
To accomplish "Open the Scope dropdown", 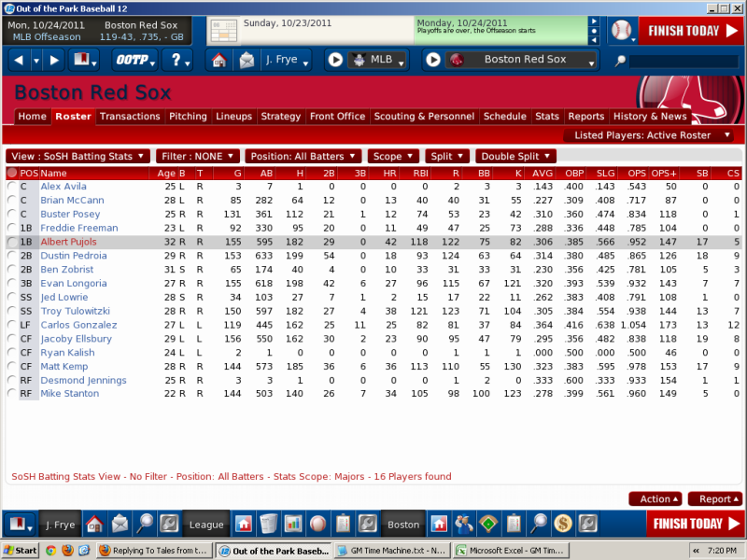I will [x=393, y=156].
